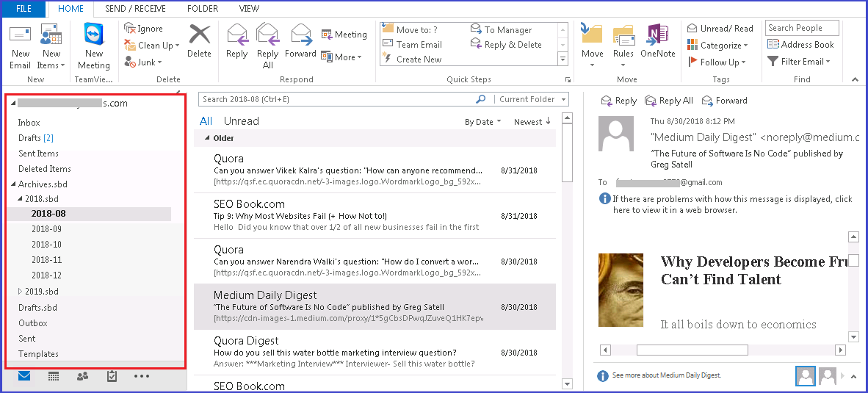Click Forward in the reading pane
Image resolution: width=868 pixels, height=393 pixels.
click(724, 100)
